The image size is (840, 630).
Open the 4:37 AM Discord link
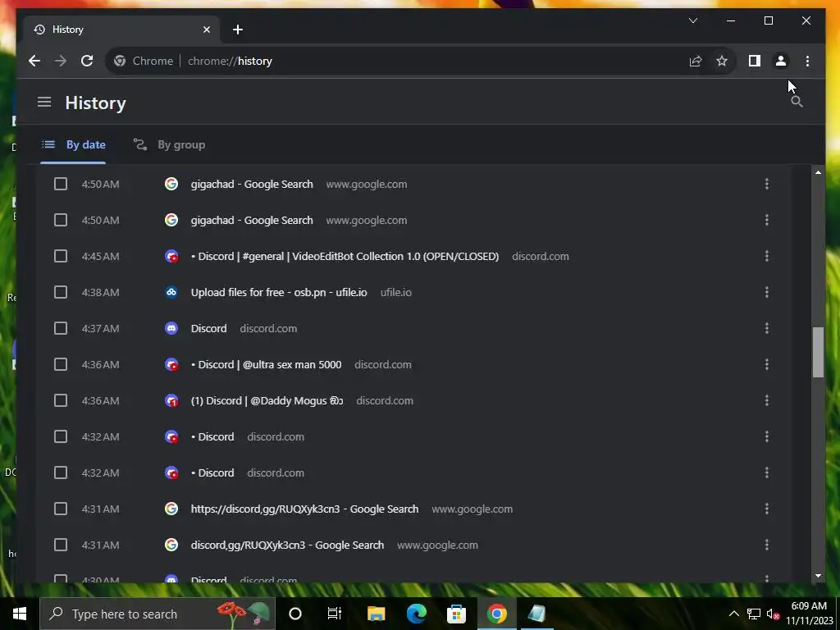pyautogui.click(x=209, y=328)
